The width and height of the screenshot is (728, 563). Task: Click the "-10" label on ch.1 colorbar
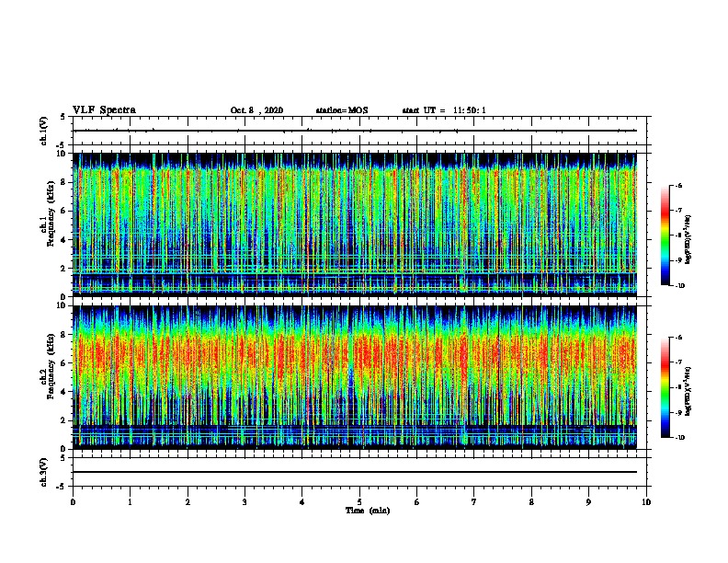coord(679,286)
